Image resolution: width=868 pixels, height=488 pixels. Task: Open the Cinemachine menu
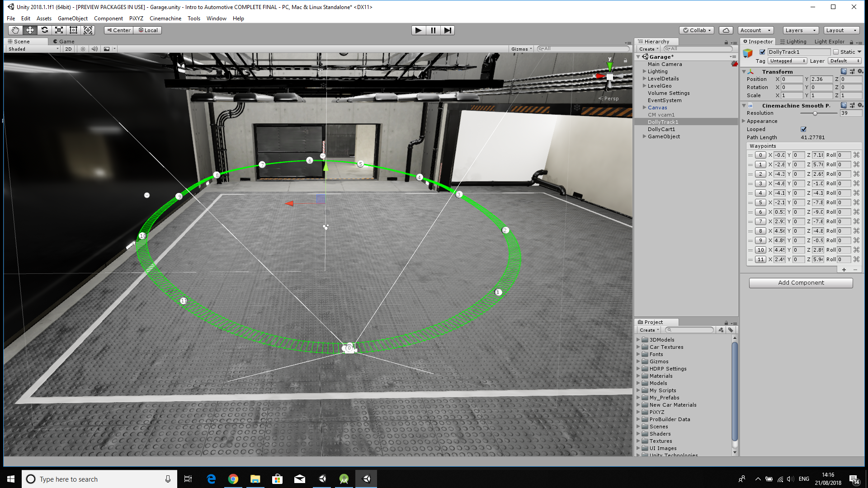click(165, 19)
